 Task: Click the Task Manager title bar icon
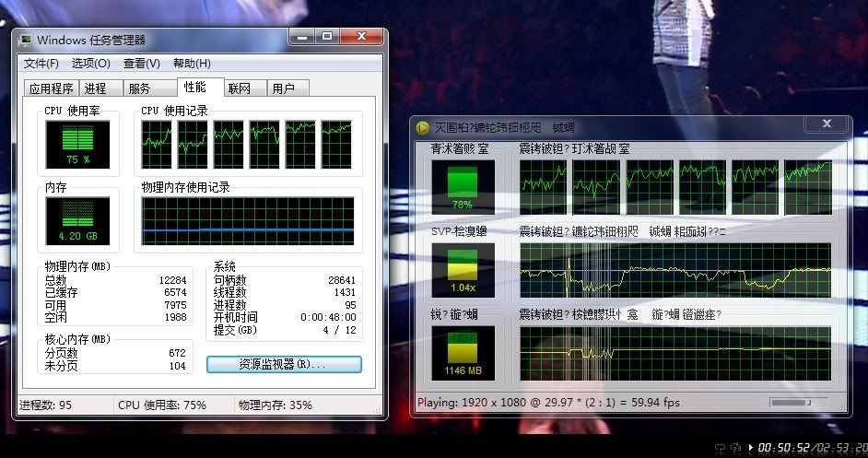pos(26,40)
